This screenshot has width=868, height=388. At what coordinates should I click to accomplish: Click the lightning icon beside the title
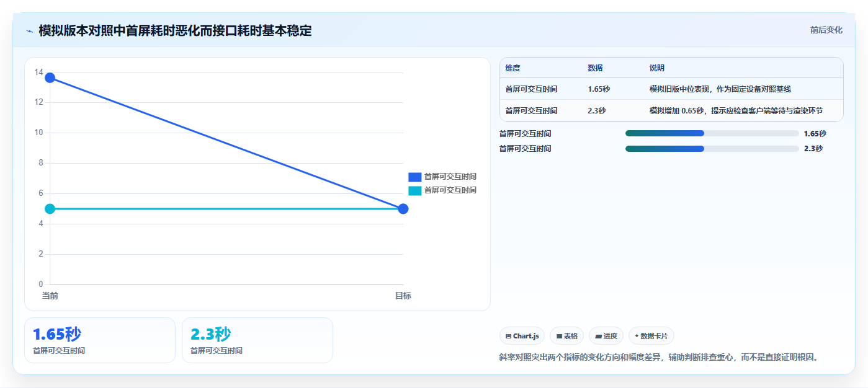point(29,30)
